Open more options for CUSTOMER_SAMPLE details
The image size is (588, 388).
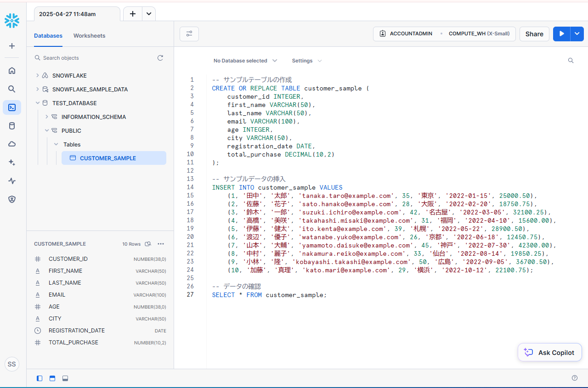(161, 244)
